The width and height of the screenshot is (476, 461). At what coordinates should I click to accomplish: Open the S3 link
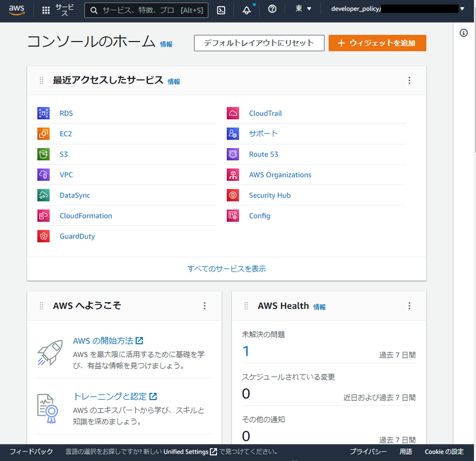point(64,154)
